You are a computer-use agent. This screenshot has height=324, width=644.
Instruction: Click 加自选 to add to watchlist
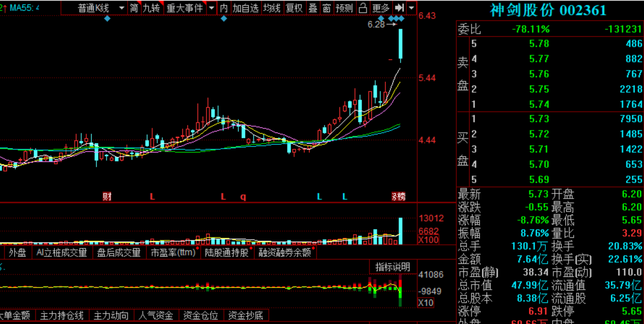245,8
